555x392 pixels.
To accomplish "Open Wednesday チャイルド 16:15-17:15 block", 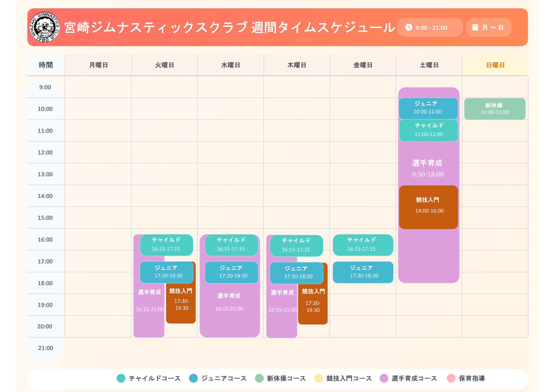I will tap(231, 245).
